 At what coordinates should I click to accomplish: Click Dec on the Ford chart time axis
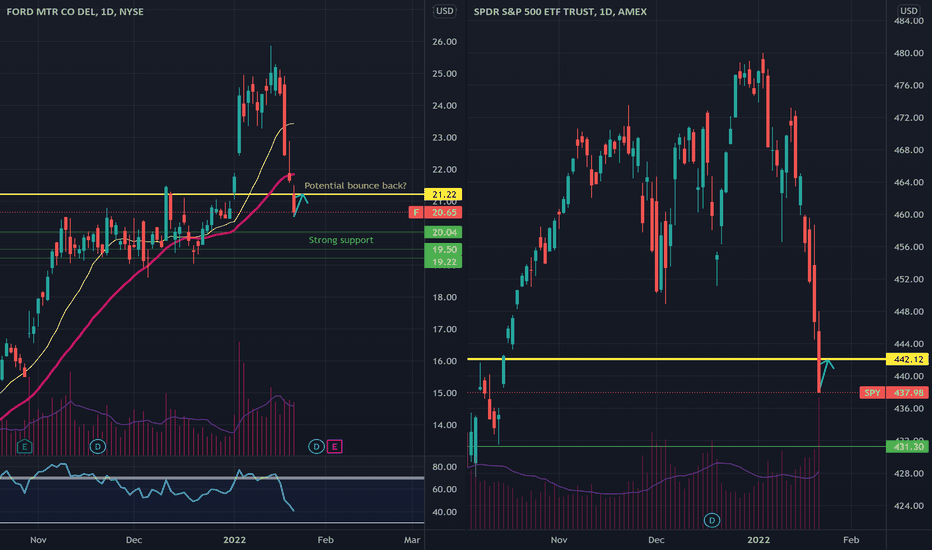point(134,540)
